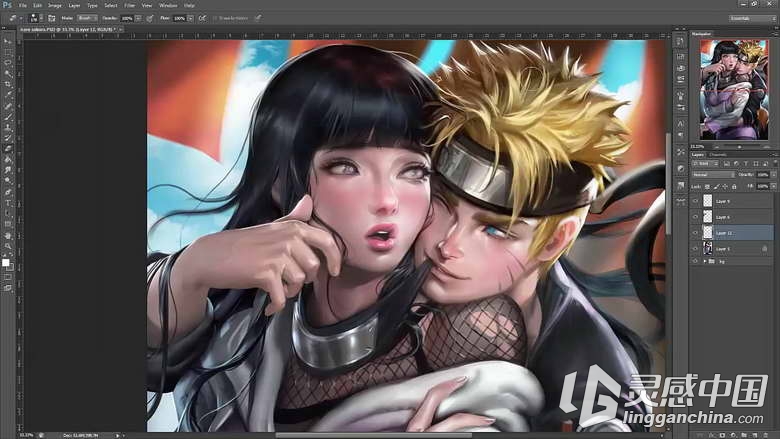780x439 pixels.
Task: Hide Layer 6 visibility eye
Action: (695, 217)
